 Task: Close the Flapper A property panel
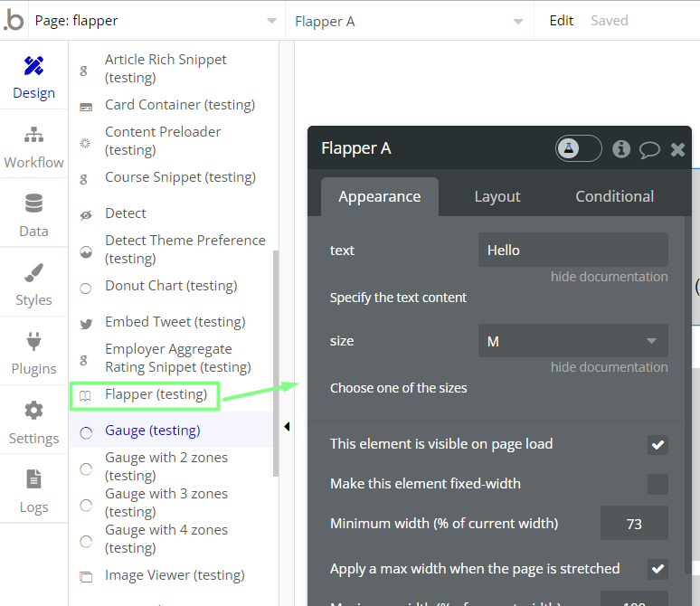point(677,149)
